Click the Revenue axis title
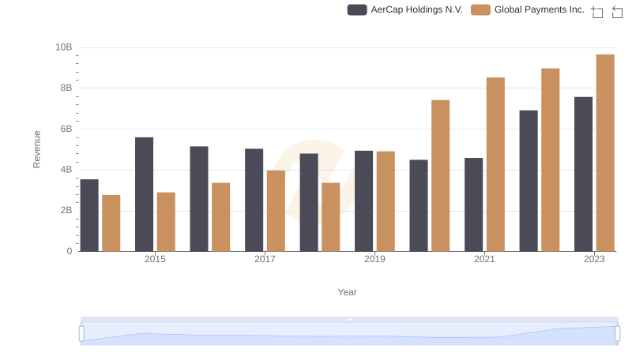632x364 pixels. (36, 149)
